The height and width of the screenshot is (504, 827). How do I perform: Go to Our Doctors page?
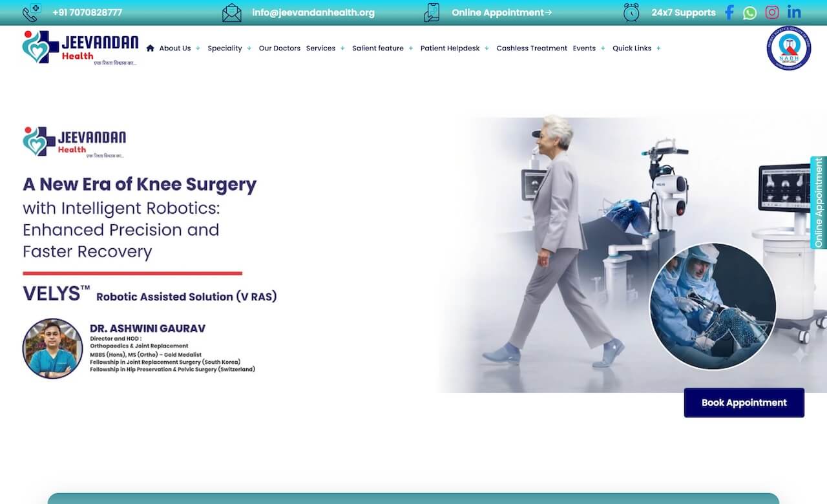pyautogui.click(x=280, y=48)
